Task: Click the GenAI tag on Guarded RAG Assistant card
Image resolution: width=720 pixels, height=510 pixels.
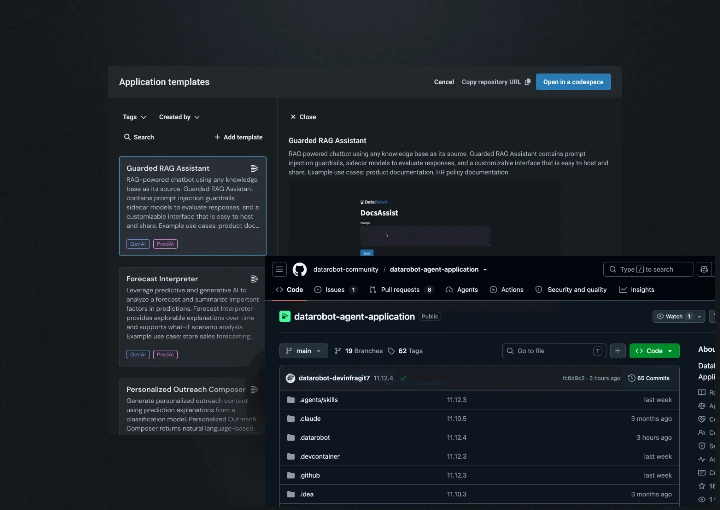Action: [x=138, y=244]
